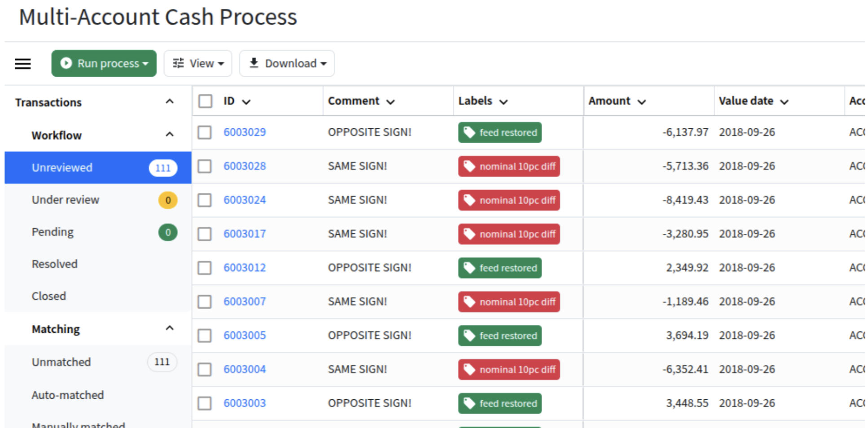
Task: Click the Run process button
Action: (104, 63)
